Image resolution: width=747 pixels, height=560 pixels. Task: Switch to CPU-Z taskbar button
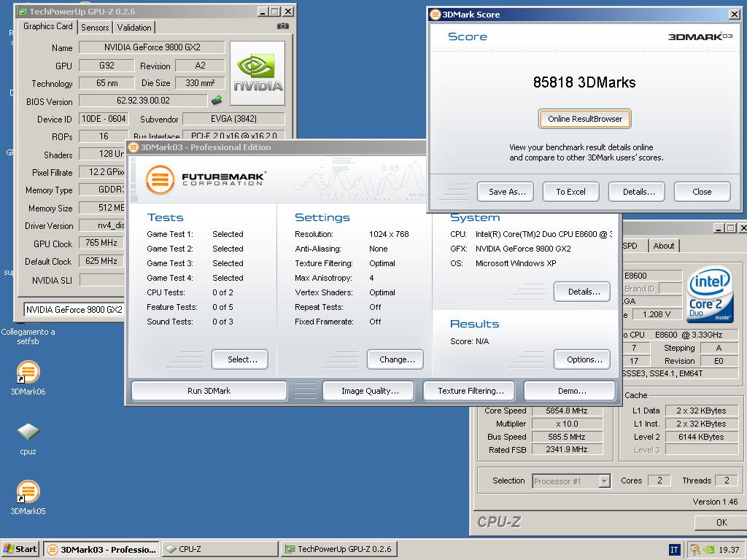tap(220, 549)
